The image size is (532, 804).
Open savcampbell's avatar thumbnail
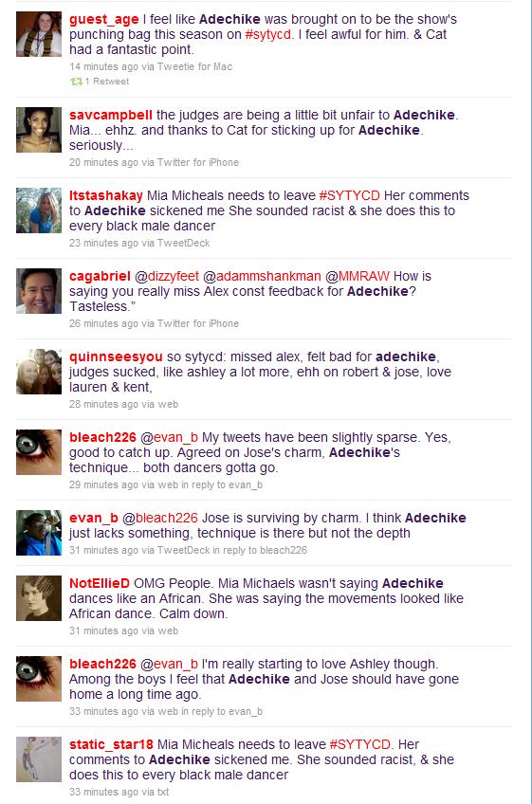point(39,130)
